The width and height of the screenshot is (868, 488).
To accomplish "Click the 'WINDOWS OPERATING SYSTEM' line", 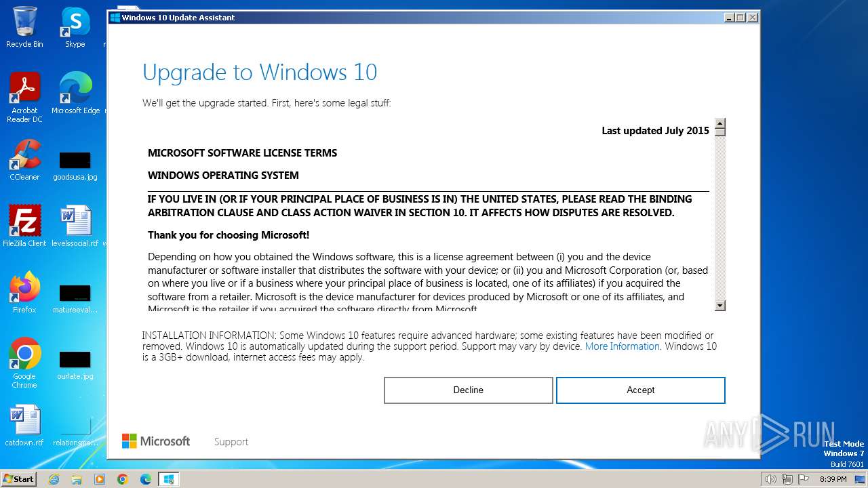I will (x=223, y=176).
